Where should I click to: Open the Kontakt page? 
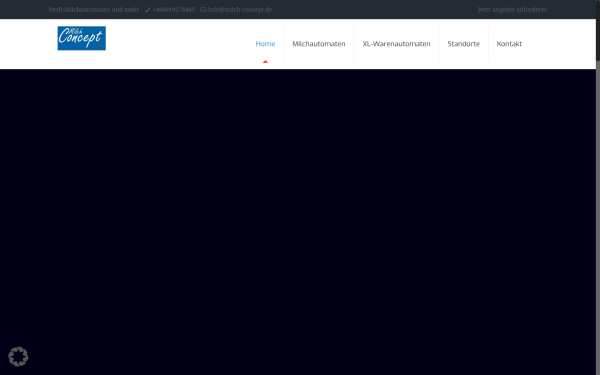[509, 44]
